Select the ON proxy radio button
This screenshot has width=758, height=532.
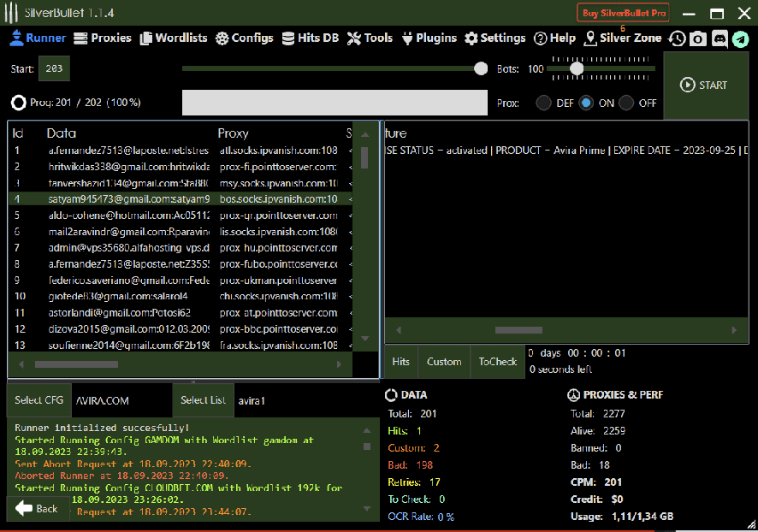coord(586,103)
